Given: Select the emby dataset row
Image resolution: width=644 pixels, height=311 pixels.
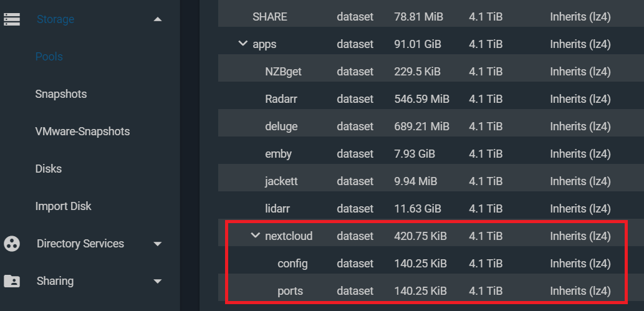Looking at the screenshot, I should 431,154.
